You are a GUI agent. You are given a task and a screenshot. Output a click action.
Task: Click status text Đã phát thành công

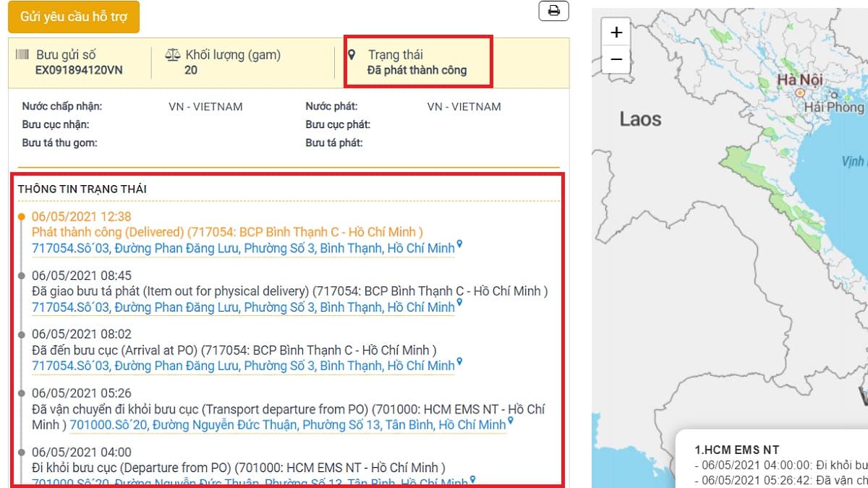pos(417,70)
